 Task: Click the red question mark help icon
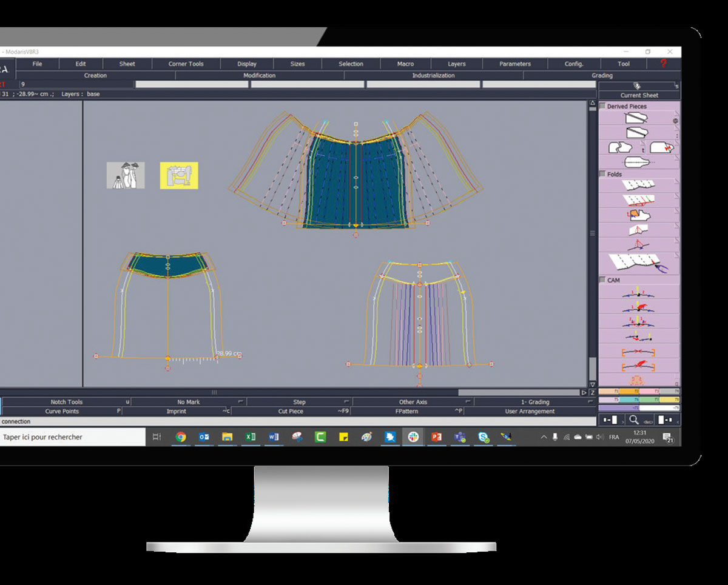(x=663, y=64)
